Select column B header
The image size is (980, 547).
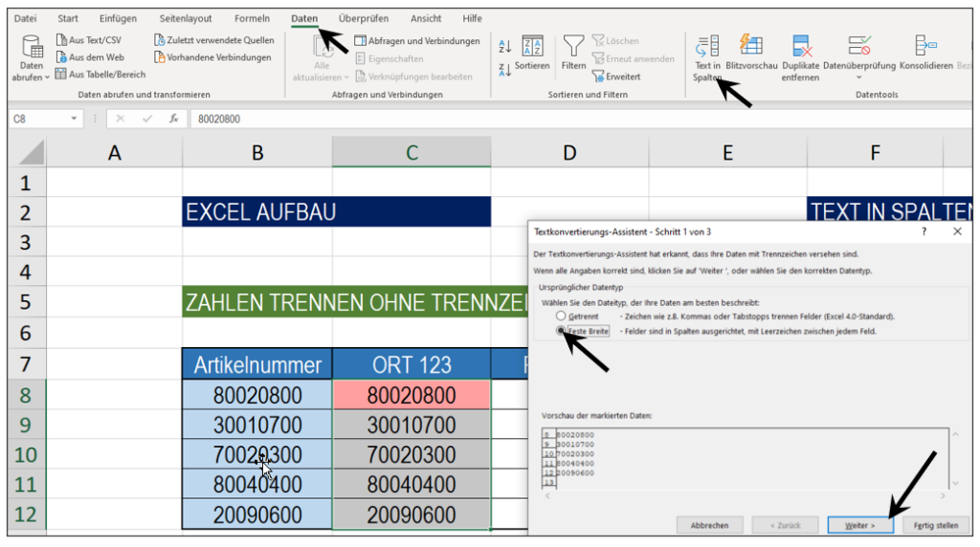pos(256,152)
